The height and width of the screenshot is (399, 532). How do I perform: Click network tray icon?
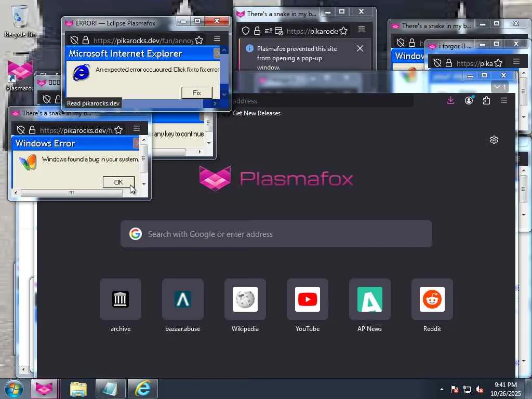[467, 390]
